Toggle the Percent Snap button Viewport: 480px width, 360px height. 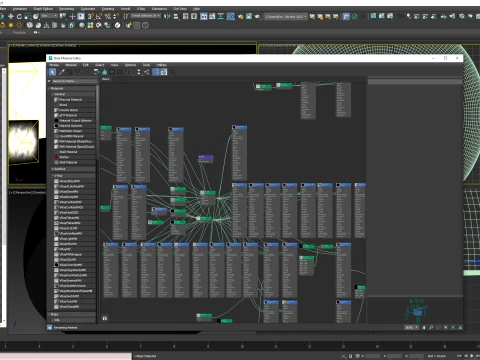pyautogui.click(x=108, y=16)
